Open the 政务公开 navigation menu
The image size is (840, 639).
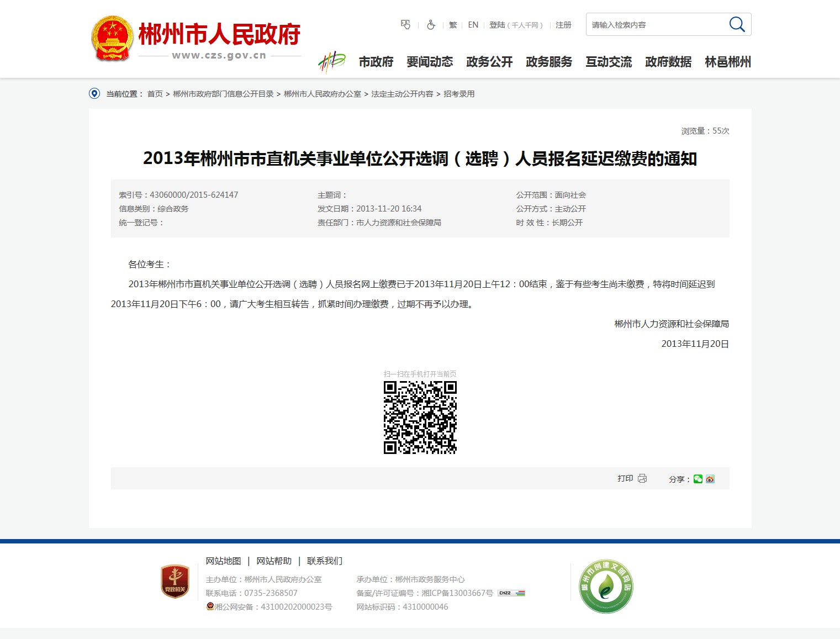[x=489, y=62]
